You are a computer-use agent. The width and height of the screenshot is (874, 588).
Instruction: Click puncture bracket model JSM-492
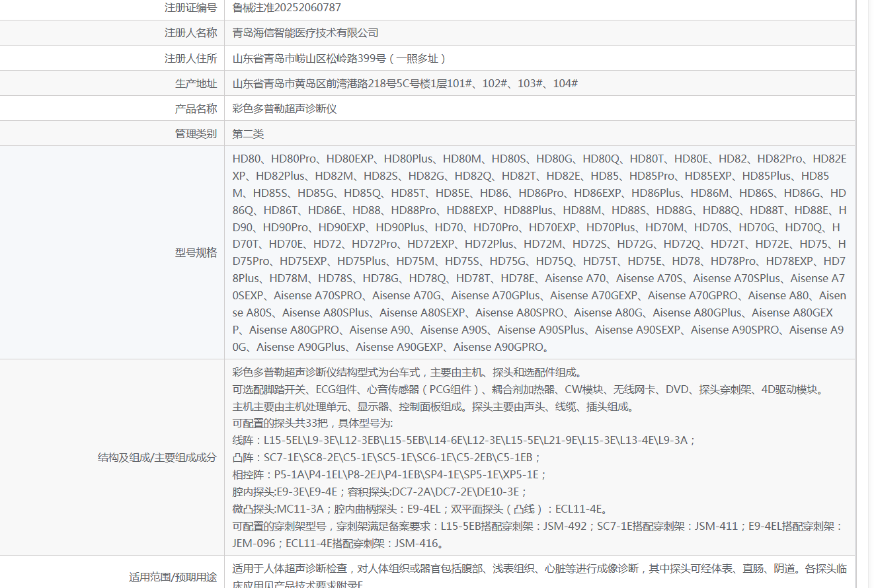pyautogui.click(x=565, y=526)
